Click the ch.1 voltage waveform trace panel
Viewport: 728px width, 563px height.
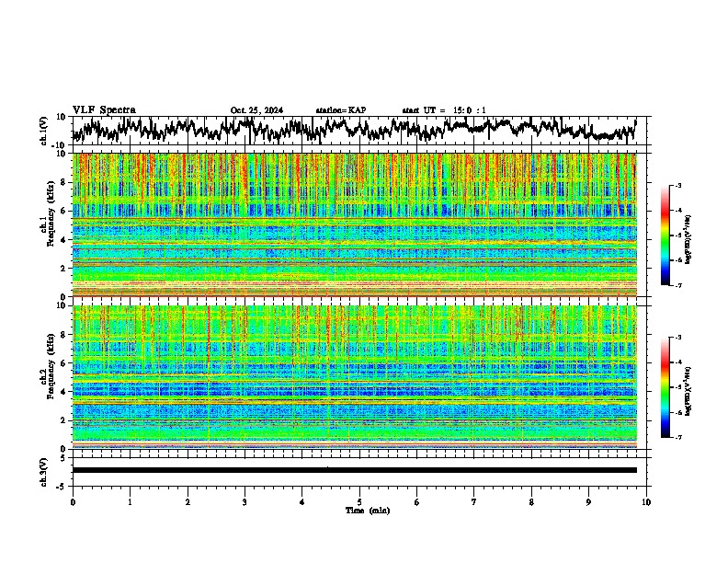[x=358, y=131]
